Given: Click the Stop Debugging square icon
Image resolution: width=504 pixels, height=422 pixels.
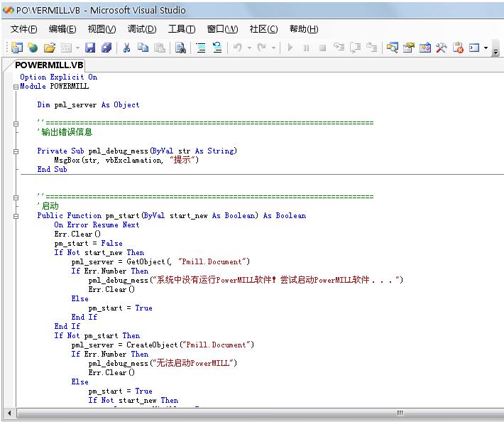Looking at the screenshot, I should pyautogui.click(x=322, y=48).
